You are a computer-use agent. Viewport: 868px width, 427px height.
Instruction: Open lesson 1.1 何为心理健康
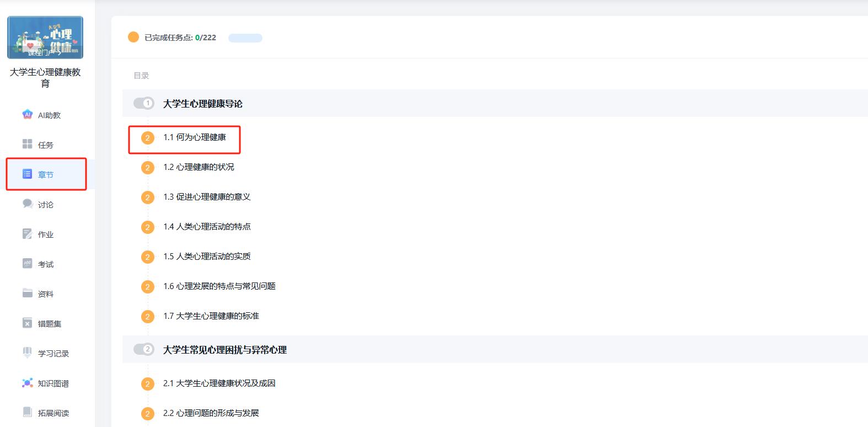click(194, 137)
